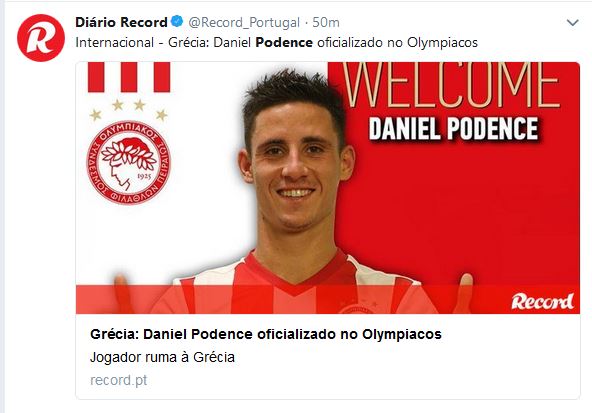Click the bold Podence word in tweet text

coord(284,43)
